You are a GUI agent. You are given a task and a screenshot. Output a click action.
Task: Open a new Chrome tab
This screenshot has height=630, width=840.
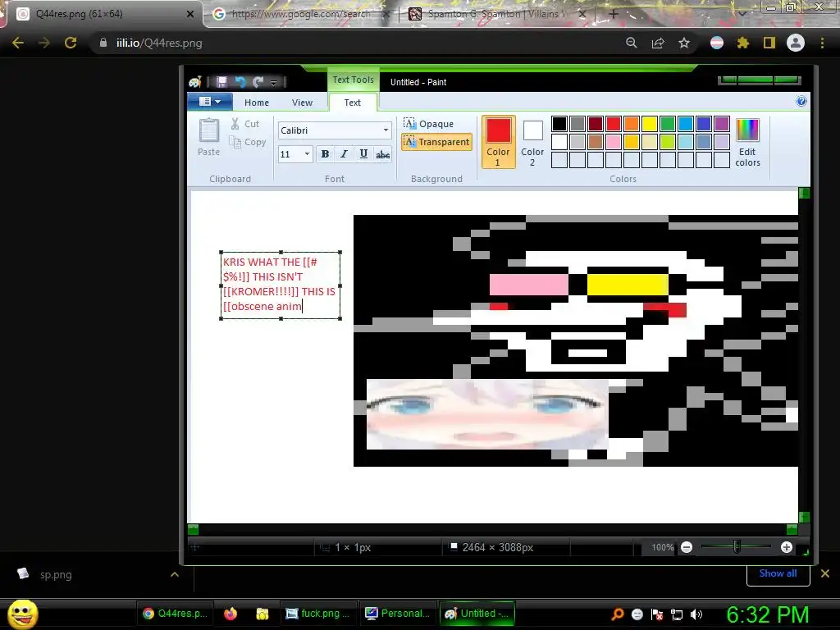pos(614,14)
